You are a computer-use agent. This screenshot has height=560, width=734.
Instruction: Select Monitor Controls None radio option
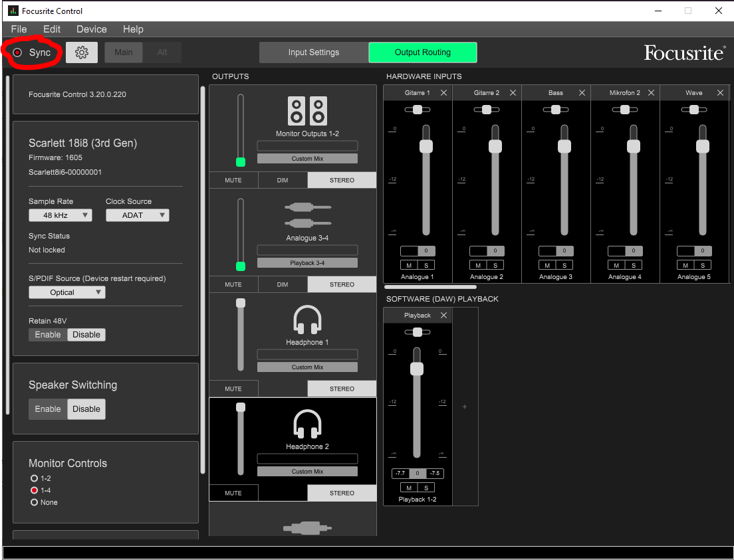[34, 502]
